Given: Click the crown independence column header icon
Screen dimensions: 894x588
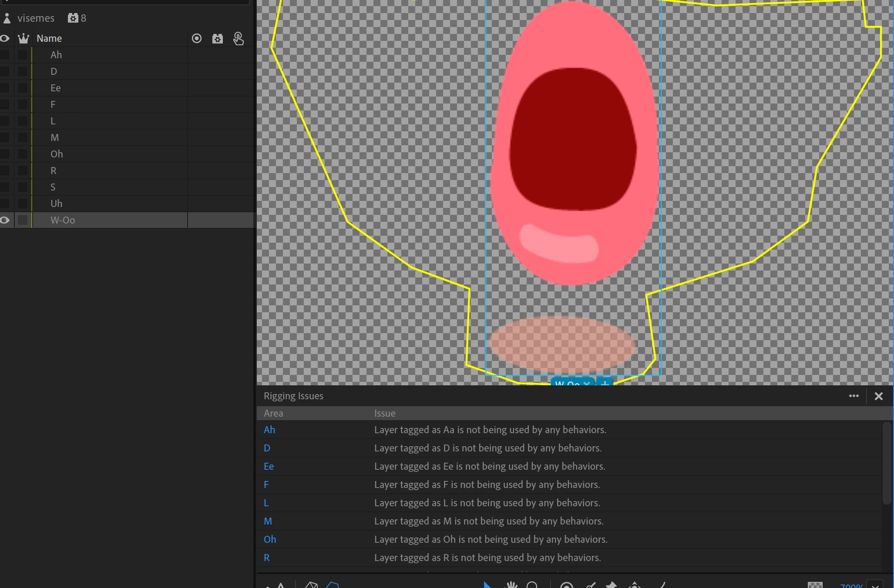Looking at the screenshot, I should tap(23, 38).
